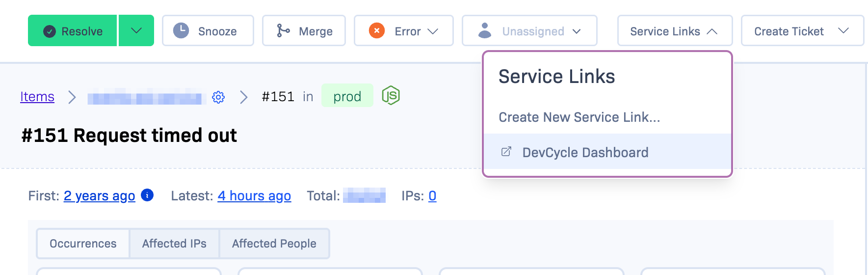Switch to the Affected IPs tab
The height and width of the screenshot is (275, 868).
pyautogui.click(x=174, y=244)
